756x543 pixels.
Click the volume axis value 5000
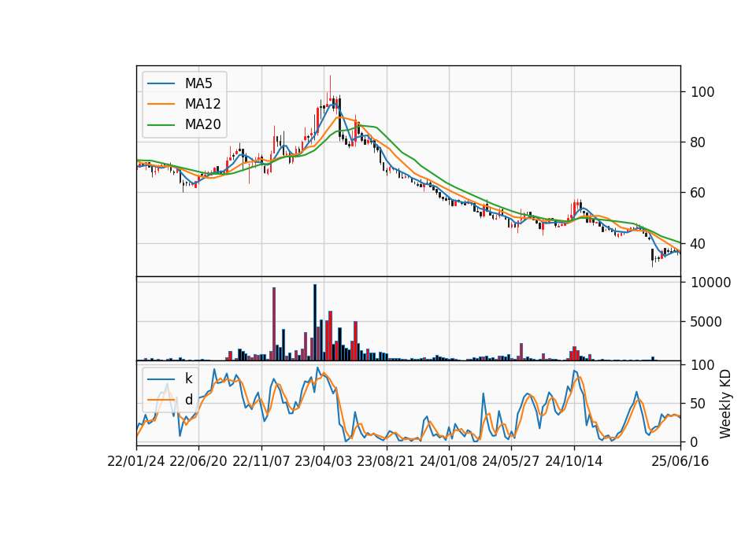coord(706,322)
